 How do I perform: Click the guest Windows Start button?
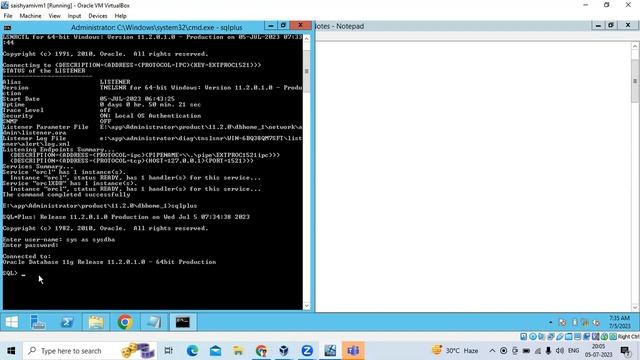tap(12, 322)
